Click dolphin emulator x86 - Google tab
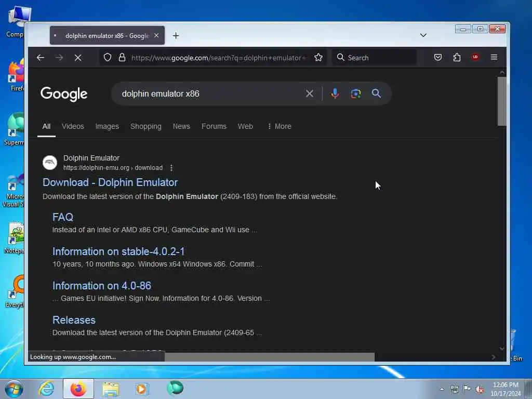Image resolution: width=532 pixels, height=399 pixels. click(107, 36)
